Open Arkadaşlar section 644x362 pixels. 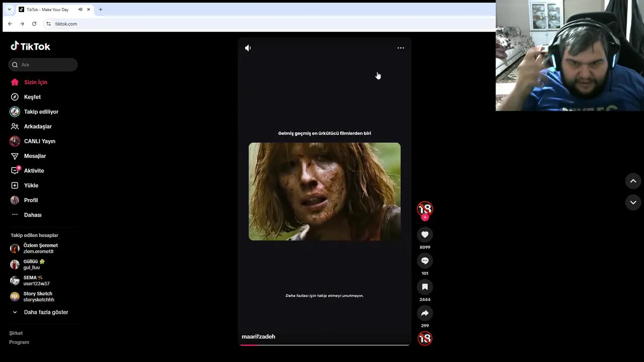pyautogui.click(x=31, y=126)
